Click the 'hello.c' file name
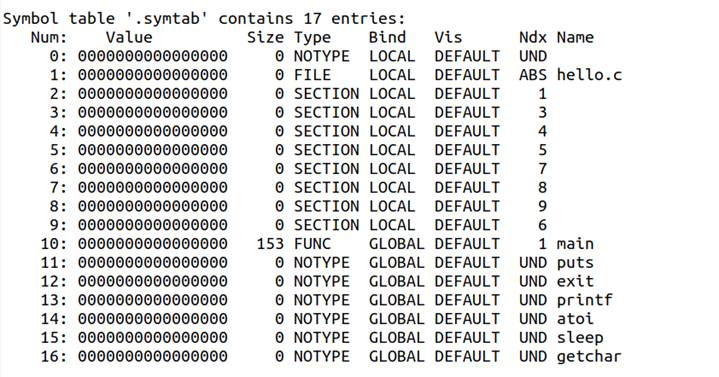Image resolution: width=719 pixels, height=377 pixels. [589, 75]
